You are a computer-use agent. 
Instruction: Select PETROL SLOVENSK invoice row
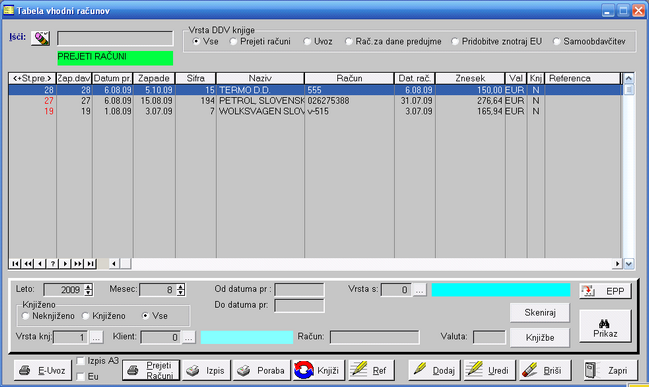pos(315,101)
